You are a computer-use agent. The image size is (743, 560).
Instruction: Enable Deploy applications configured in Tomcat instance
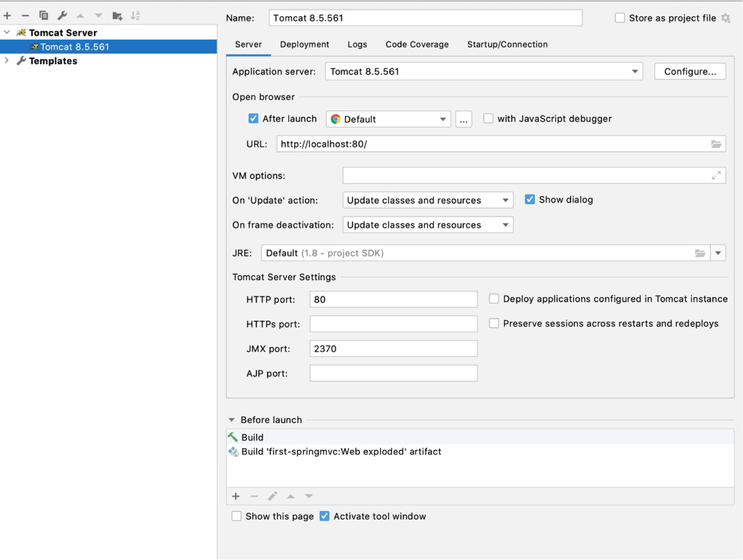[x=494, y=299]
